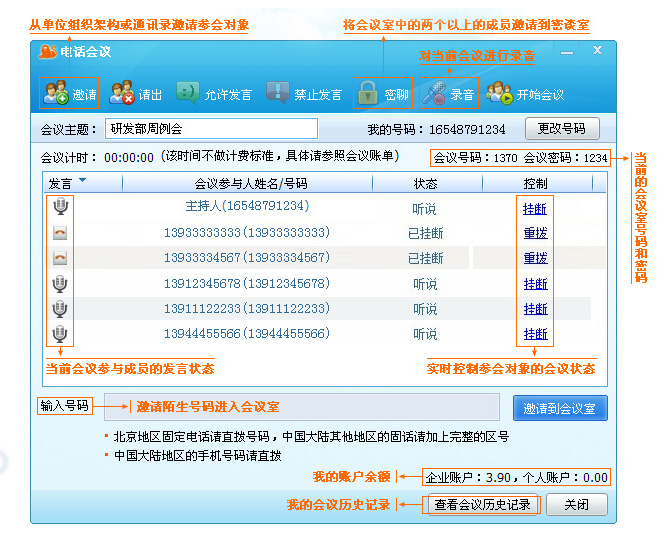Image resolution: width=665 pixels, height=538 pixels.
Task: Open 查看会议历史记录 button
Action: (x=483, y=505)
